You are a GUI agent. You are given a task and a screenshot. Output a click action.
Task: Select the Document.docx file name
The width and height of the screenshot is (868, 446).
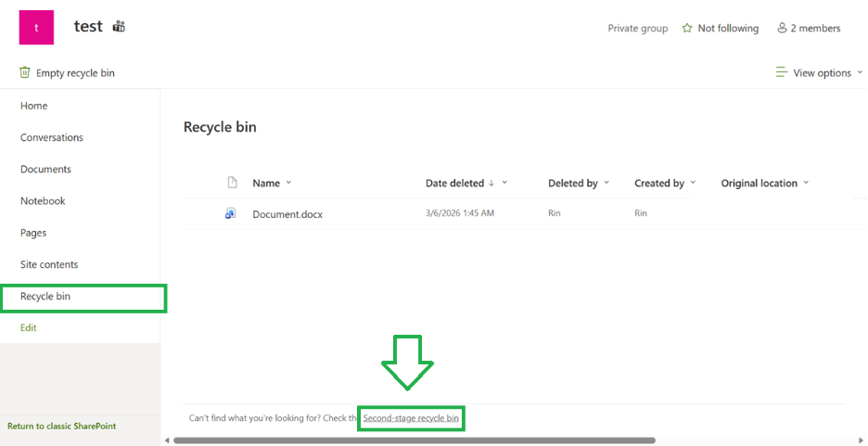point(287,214)
